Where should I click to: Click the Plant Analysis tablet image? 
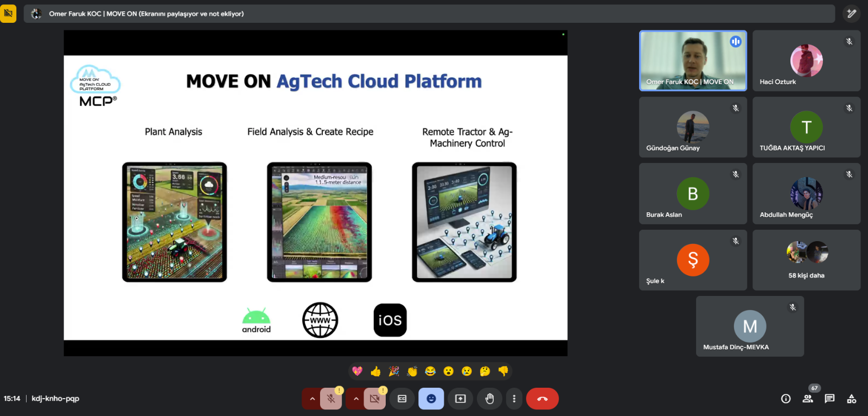(174, 222)
